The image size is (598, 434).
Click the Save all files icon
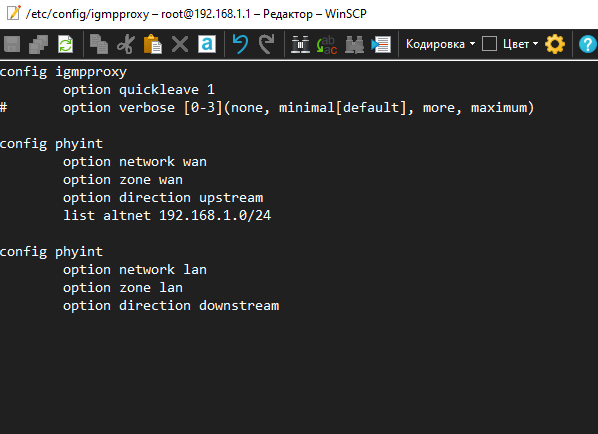coord(39,44)
